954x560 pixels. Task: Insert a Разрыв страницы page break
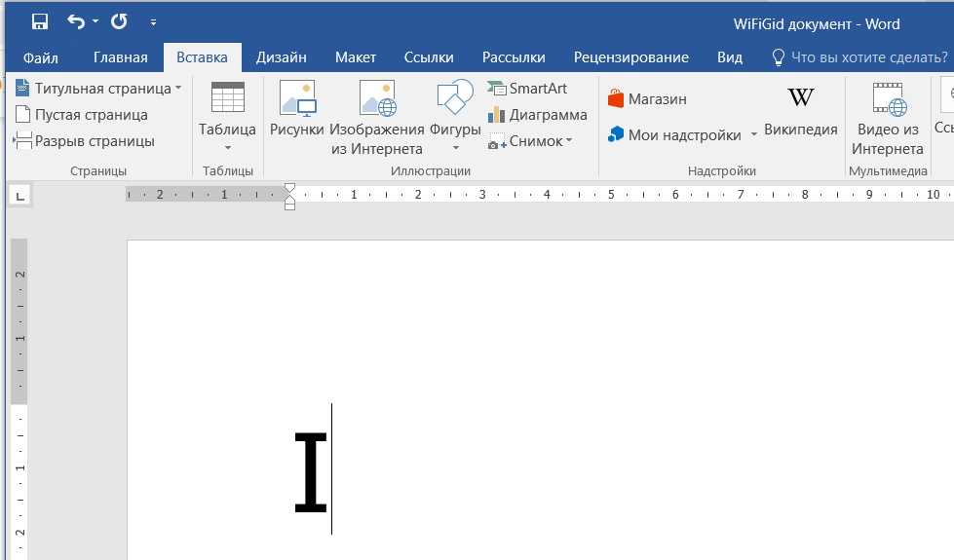[85, 141]
